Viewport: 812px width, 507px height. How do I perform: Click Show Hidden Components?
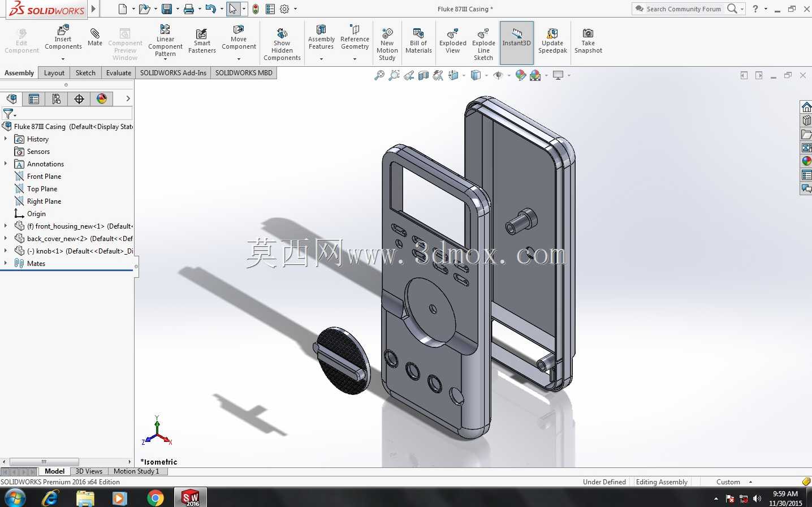pos(282,44)
